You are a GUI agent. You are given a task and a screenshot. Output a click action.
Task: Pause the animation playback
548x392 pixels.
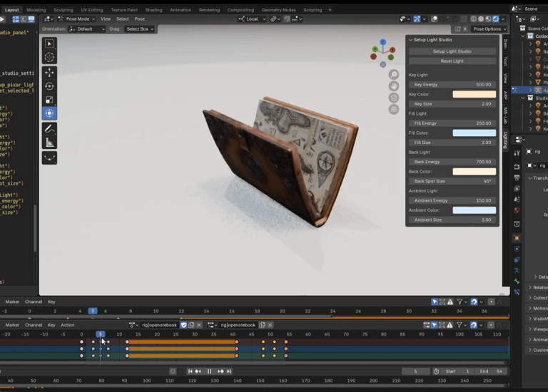tap(210, 371)
